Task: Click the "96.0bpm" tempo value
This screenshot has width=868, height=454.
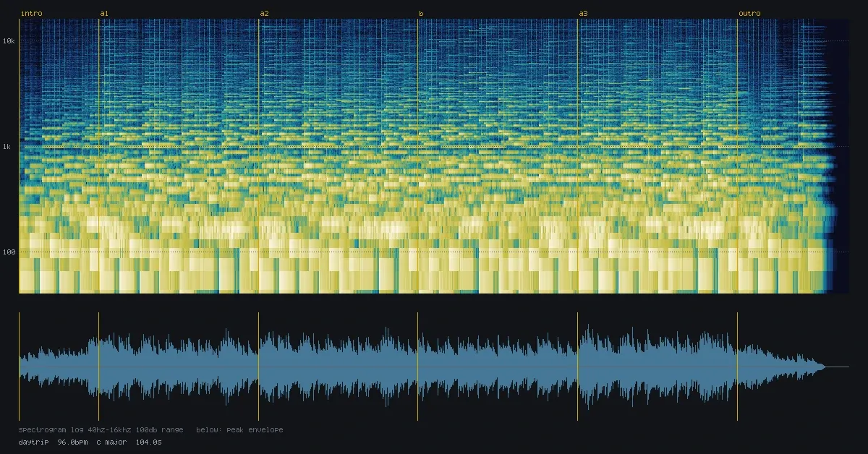Action: pyautogui.click(x=72, y=442)
